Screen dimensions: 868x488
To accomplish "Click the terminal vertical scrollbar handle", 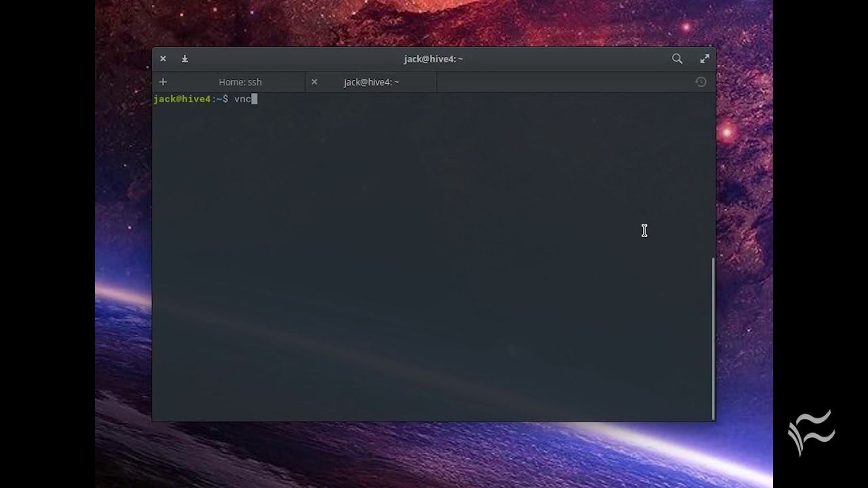I will pyautogui.click(x=713, y=338).
